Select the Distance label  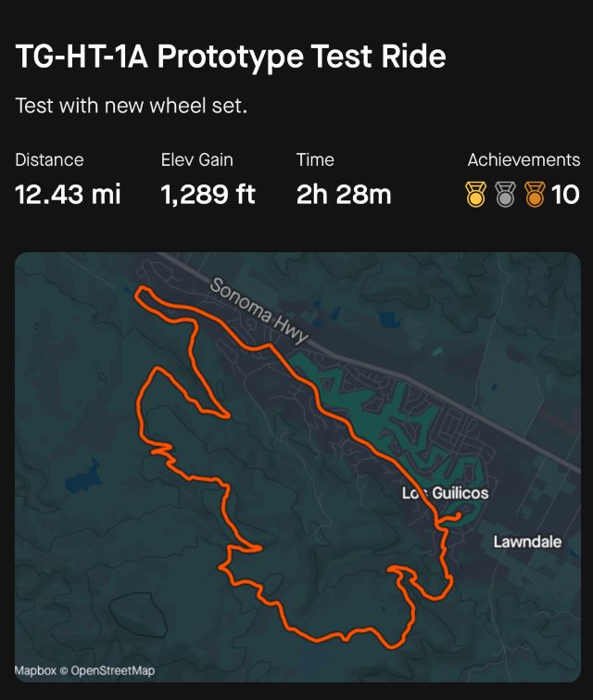49,160
